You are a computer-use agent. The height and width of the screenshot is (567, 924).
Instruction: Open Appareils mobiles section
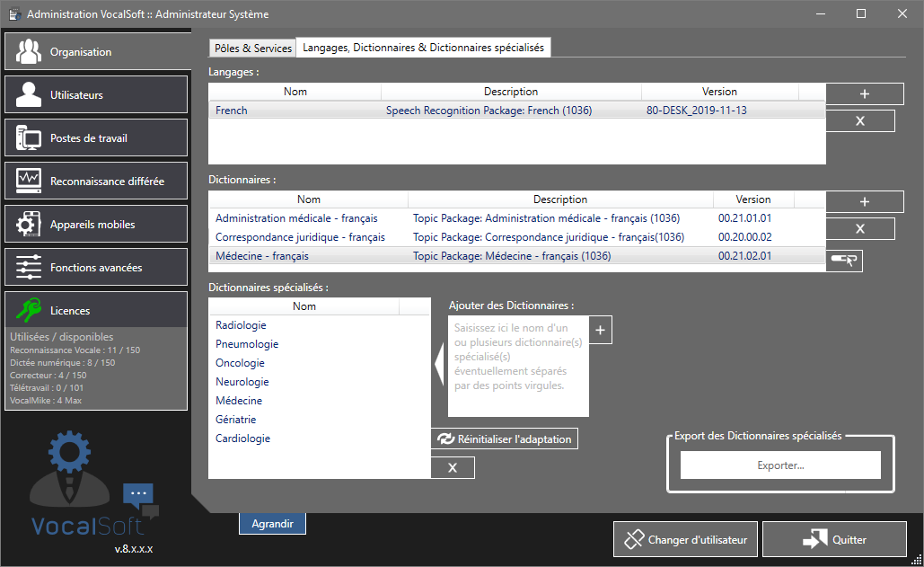point(96,224)
